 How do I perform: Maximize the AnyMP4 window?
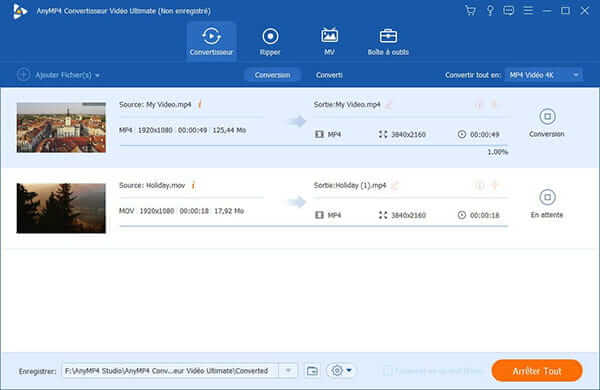565,11
